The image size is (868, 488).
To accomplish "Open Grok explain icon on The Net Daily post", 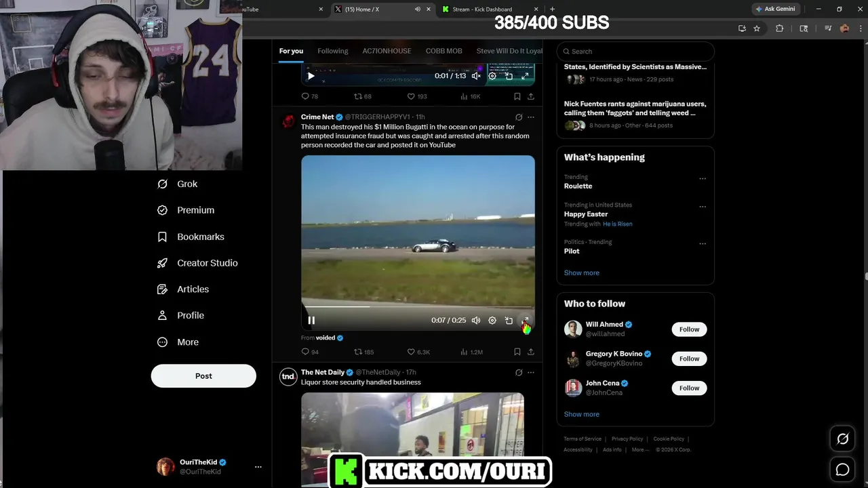I will click(x=519, y=373).
